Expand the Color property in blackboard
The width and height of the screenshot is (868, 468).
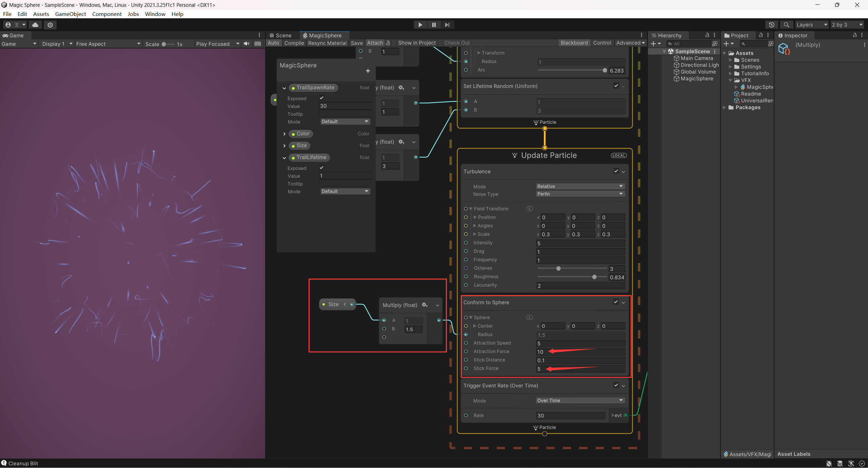tap(284, 134)
